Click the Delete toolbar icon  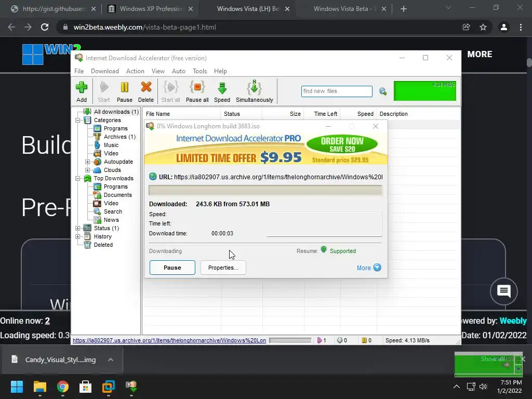[146, 91]
